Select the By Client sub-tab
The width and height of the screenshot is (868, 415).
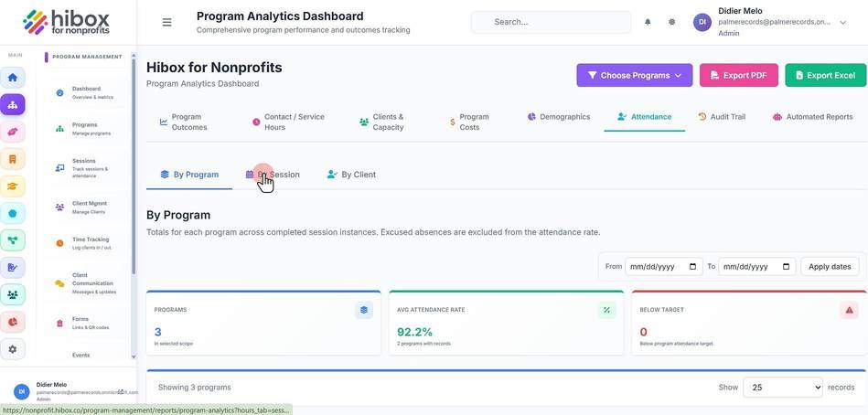coord(351,175)
